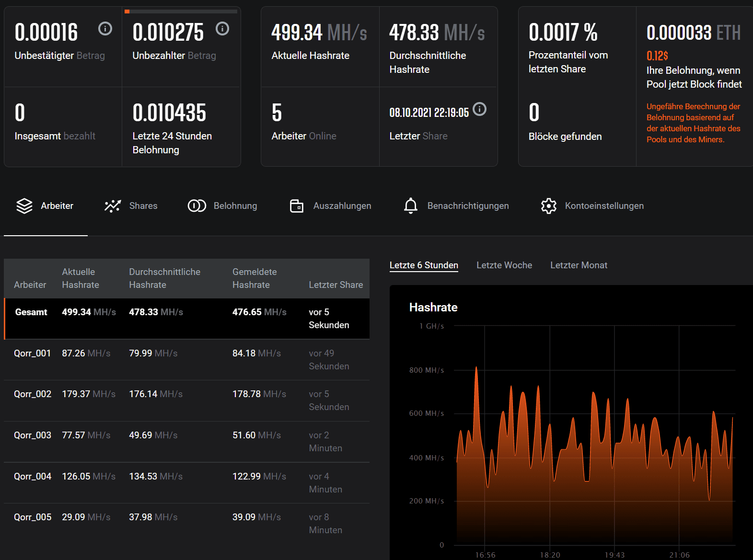Open the Belohnung tab
The width and height of the screenshot is (753, 560).
222,206
